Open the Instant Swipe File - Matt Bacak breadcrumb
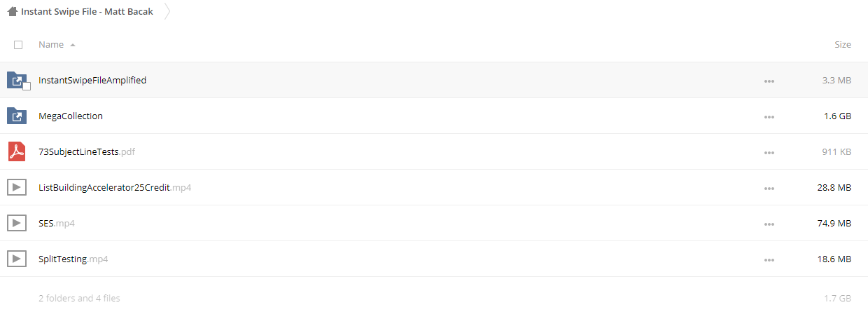This screenshot has height=326, width=868. [x=87, y=11]
